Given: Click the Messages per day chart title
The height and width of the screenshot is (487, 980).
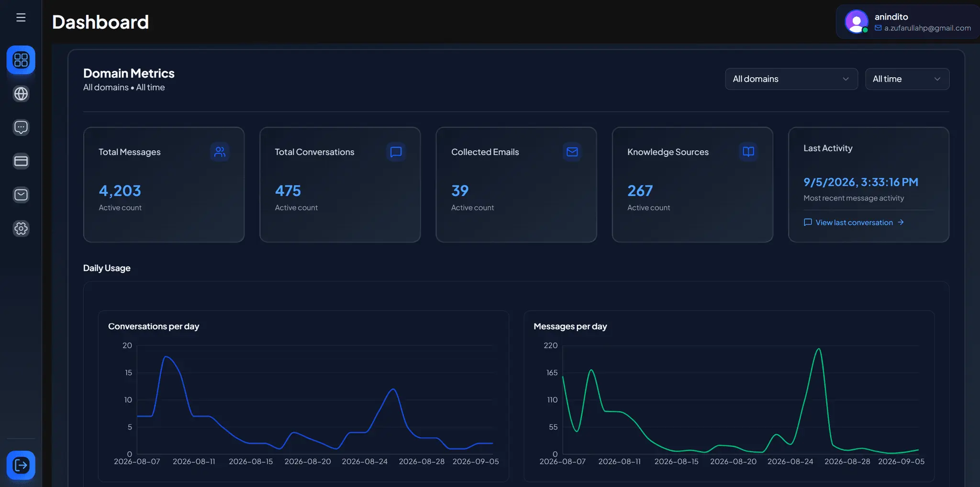Looking at the screenshot, I should tap(570, 326).
